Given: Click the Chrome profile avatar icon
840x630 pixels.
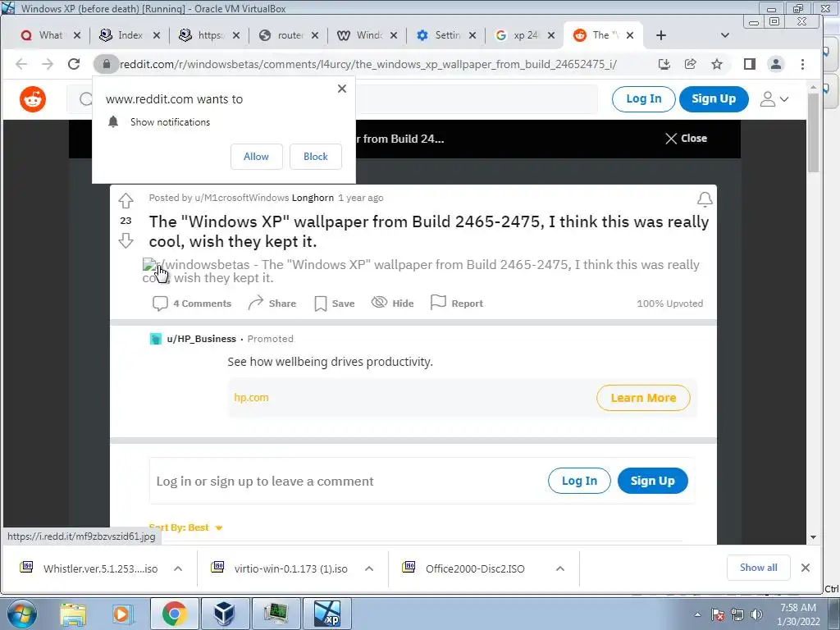Looking at the screenshot, I should pos(776,64).
